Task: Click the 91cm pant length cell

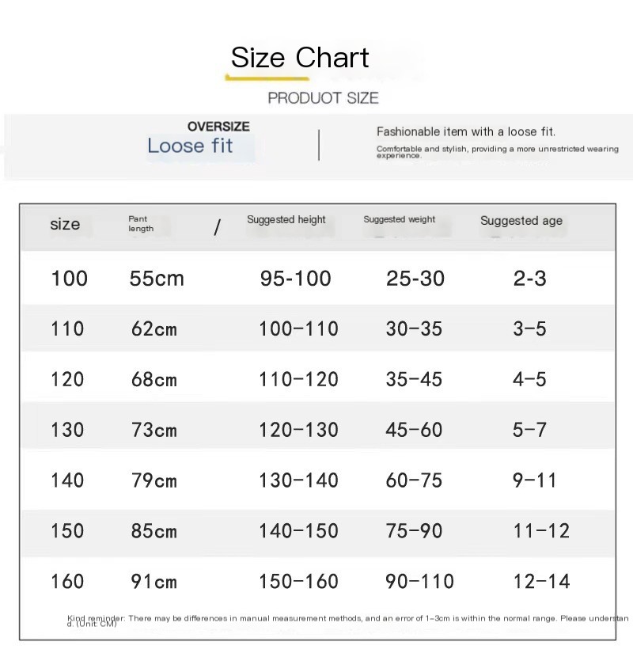Action: (x=154, y=582)
